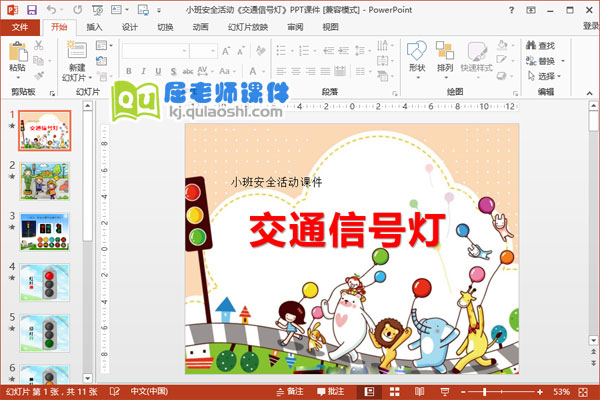Switch to Transitions (切换) tab
600x400 pixels.
tap(165, 27)
